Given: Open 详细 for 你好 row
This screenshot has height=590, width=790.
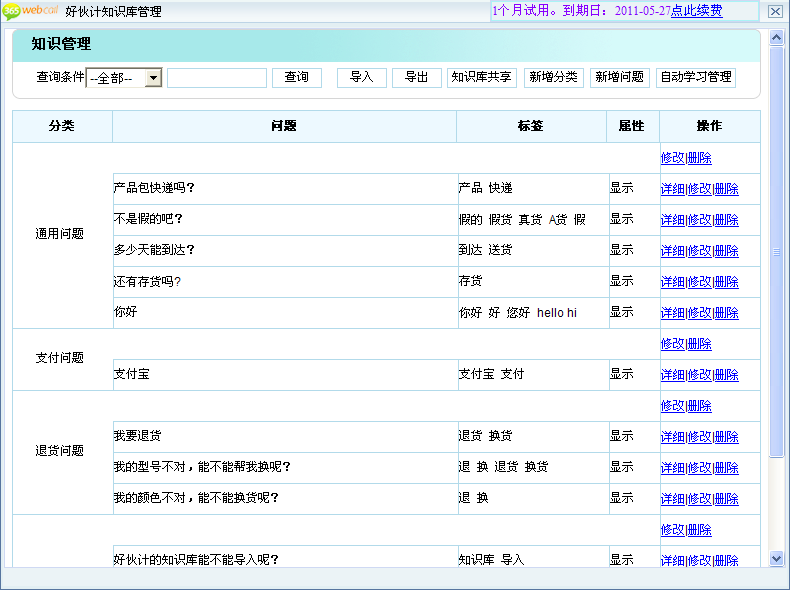Looking at the screenshot, I should pyautogui.click(x=673, y=313).
